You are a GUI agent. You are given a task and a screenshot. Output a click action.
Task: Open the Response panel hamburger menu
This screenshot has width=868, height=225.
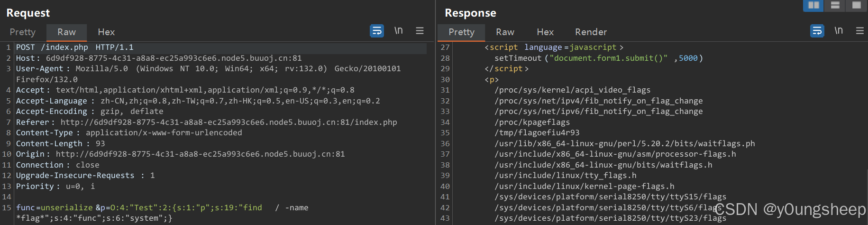tap(860, 31)
